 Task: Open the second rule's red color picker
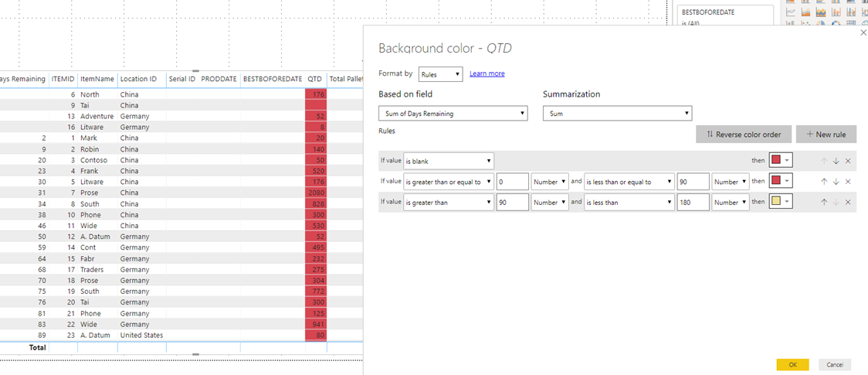(781, 181)
